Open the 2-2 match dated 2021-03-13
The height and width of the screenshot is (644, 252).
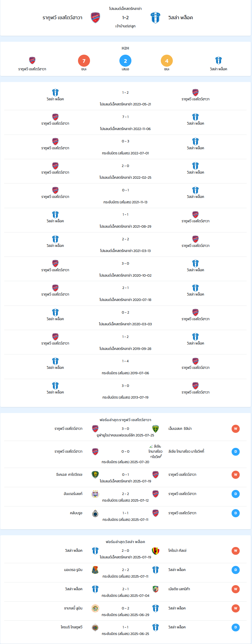pos(125,245)
